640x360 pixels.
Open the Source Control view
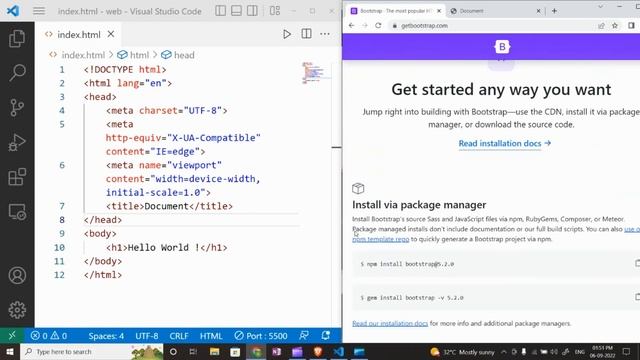coord(17,108)
